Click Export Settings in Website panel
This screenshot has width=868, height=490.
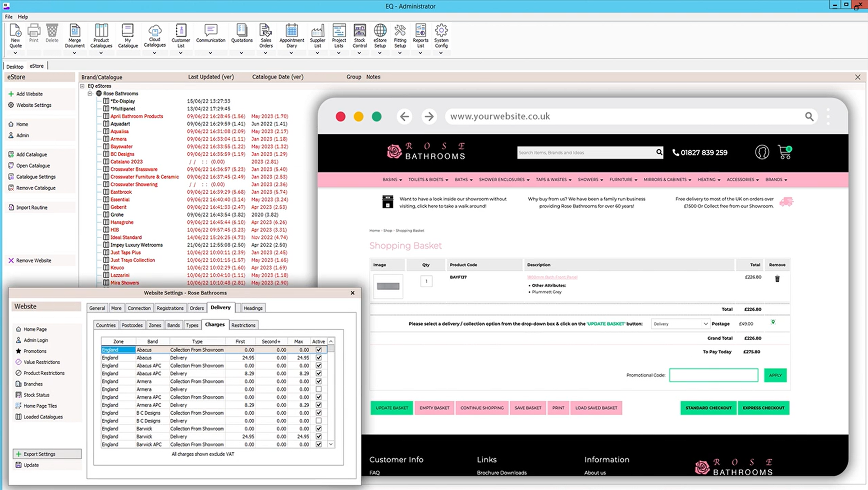(39, 454)
